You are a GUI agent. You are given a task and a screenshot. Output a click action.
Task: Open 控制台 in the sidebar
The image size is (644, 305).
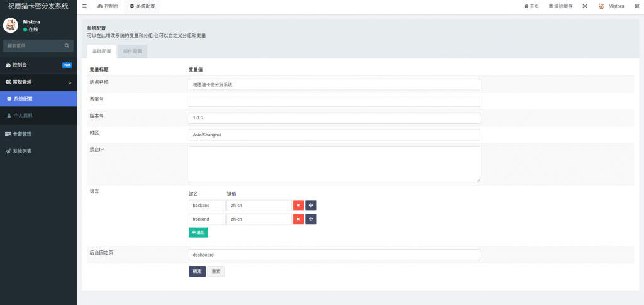coord(38,65)
